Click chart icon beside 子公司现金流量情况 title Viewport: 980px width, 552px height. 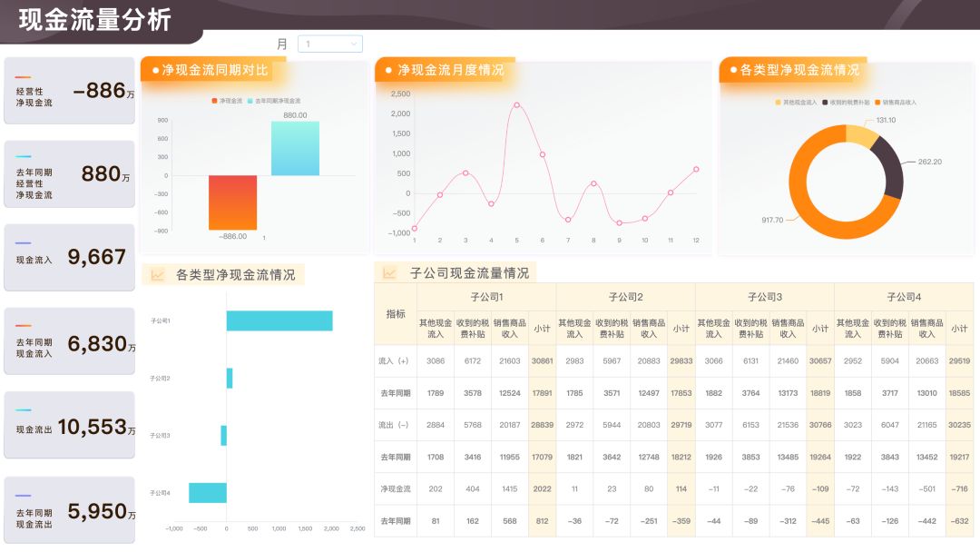coord(389,273)
